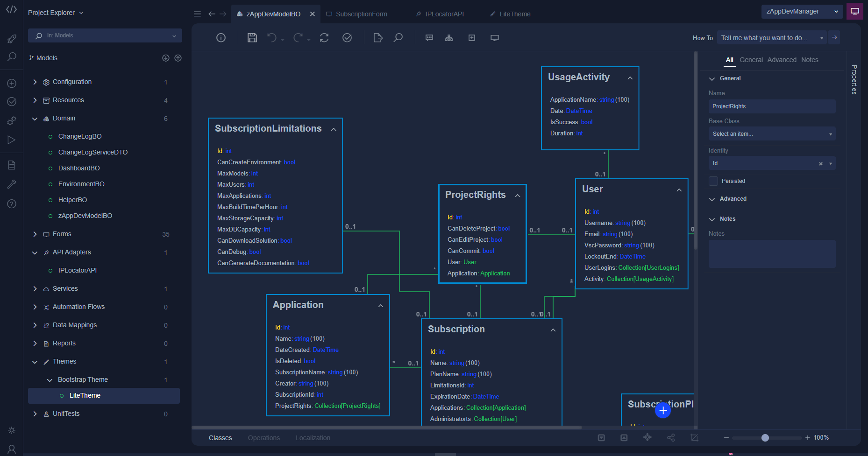
Task: Collapse the Advanced properties section
Action: coord(712,199)
